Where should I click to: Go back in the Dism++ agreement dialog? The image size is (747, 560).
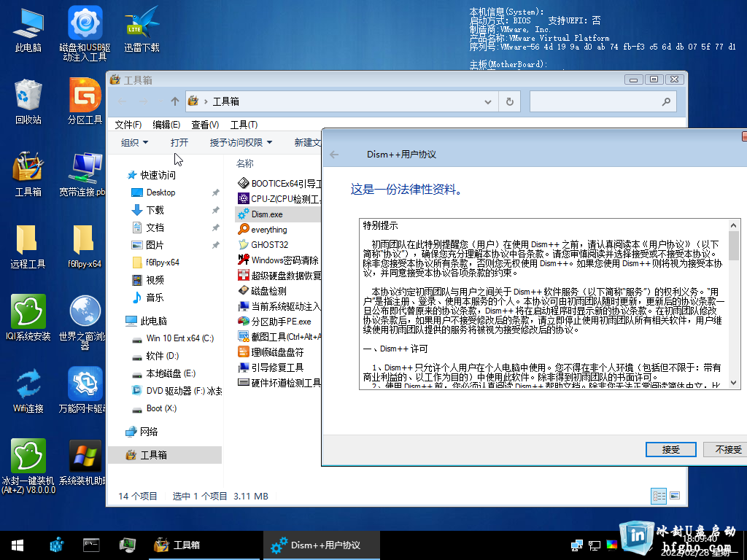[x=334, y=155]
